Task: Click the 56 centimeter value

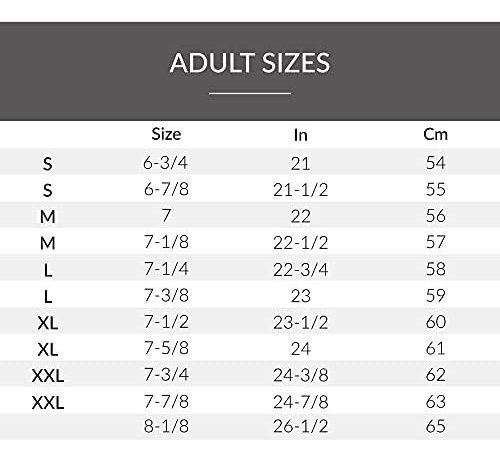Action: [435, 216]
